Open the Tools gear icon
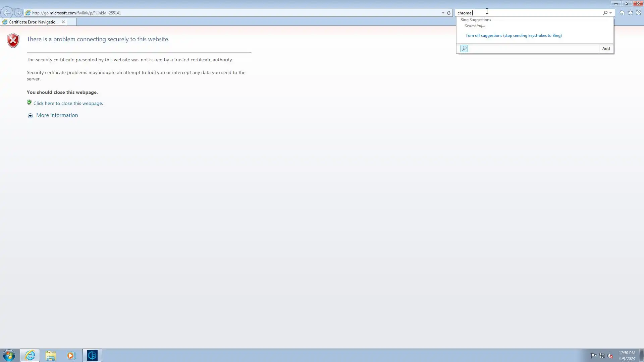644x362 pixels. point(639,13)
